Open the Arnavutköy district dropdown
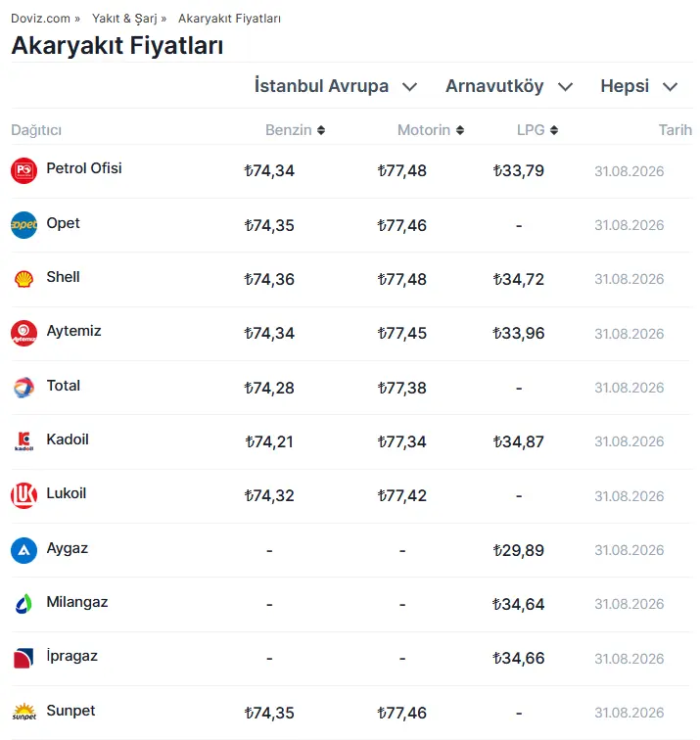The height and width of the screenshot is (740, 700). (509, 86)
